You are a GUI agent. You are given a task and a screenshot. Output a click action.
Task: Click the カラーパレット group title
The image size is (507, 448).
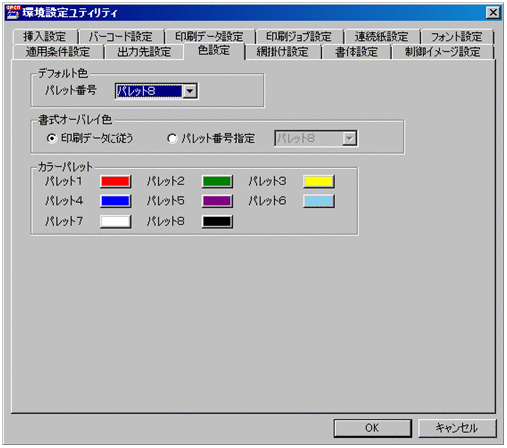coord(65,167)
